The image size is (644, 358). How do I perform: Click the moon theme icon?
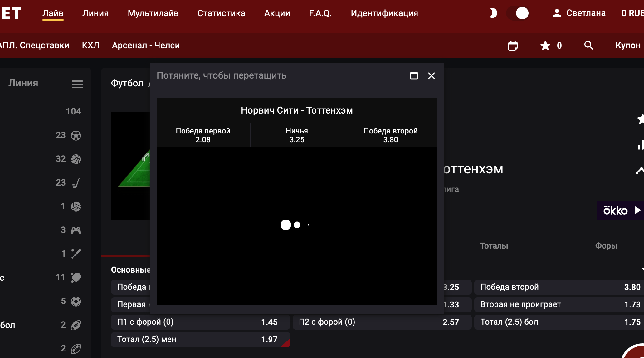coord(493,13)
